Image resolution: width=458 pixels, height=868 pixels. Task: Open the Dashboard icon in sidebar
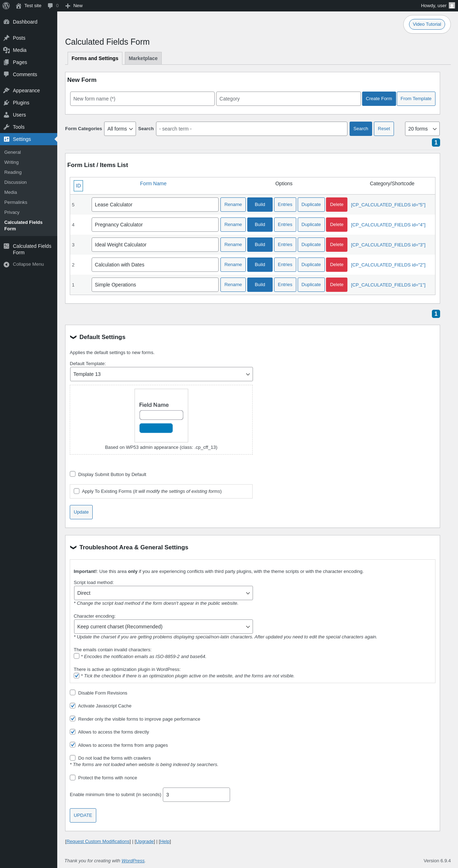tap(6, 22)
